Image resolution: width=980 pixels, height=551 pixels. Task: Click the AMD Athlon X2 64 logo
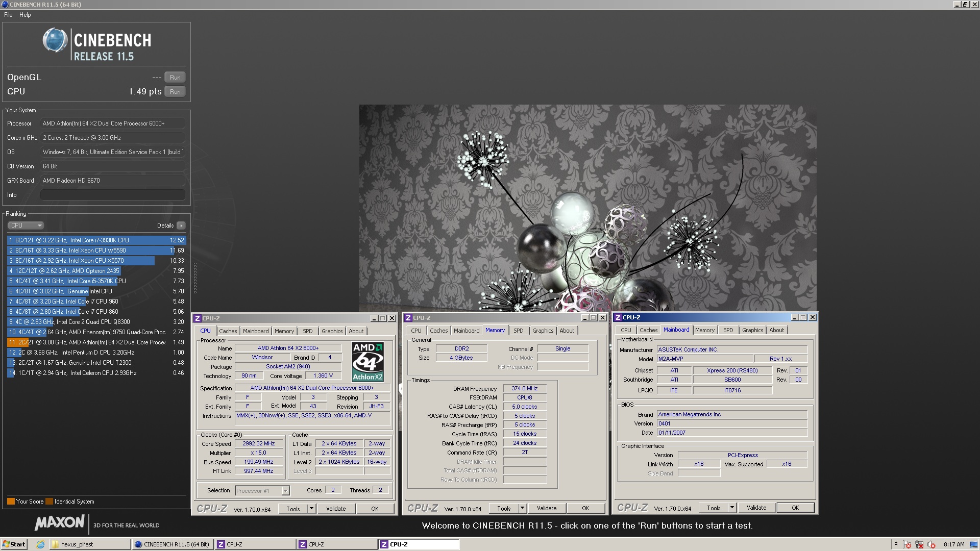(x=367, y=362)
